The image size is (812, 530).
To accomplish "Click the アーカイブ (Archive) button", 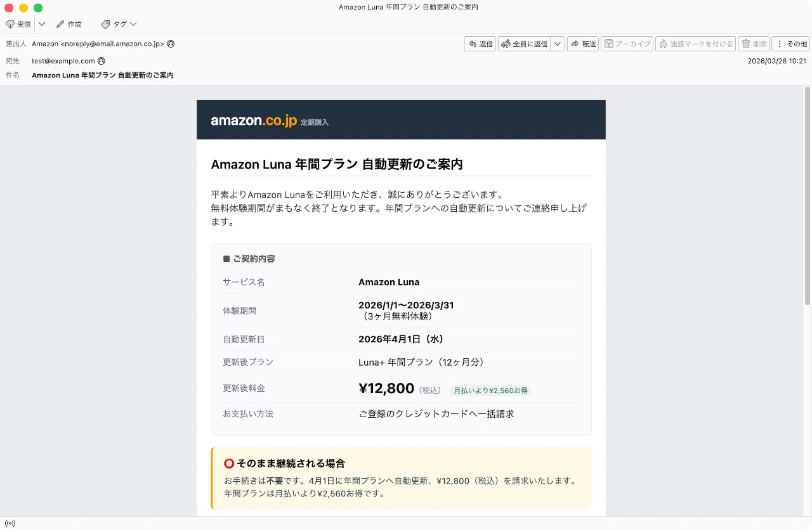I will (x=627, y=44).
